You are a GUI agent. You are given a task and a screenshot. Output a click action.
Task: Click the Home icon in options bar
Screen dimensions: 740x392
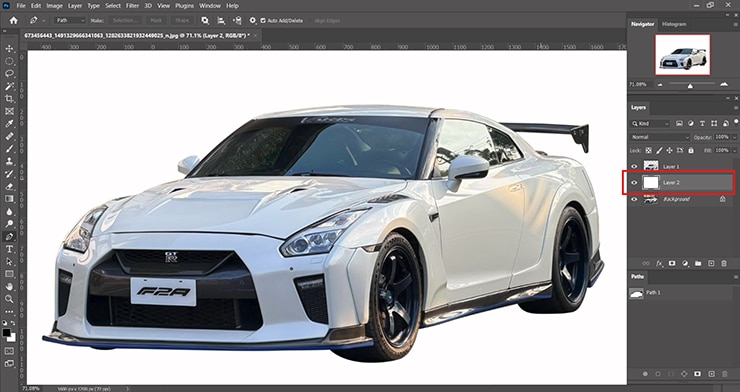pyautogui.click(x=13, y=20)
